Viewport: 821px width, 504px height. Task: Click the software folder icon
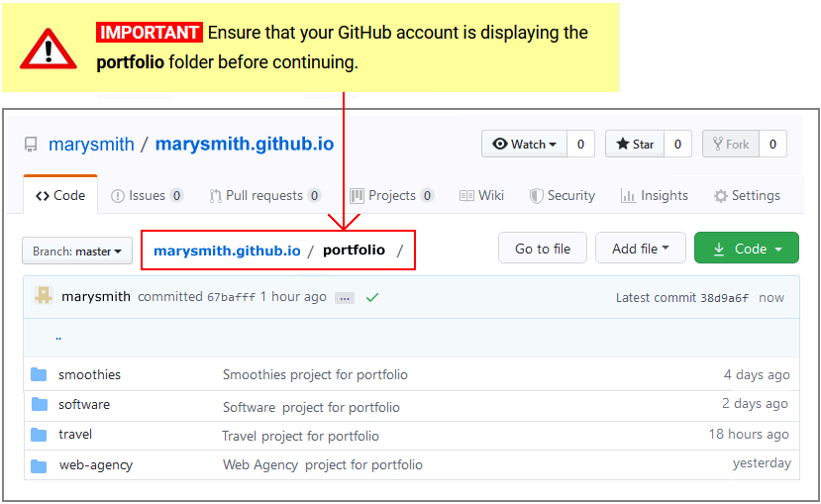tap(39, 404)
